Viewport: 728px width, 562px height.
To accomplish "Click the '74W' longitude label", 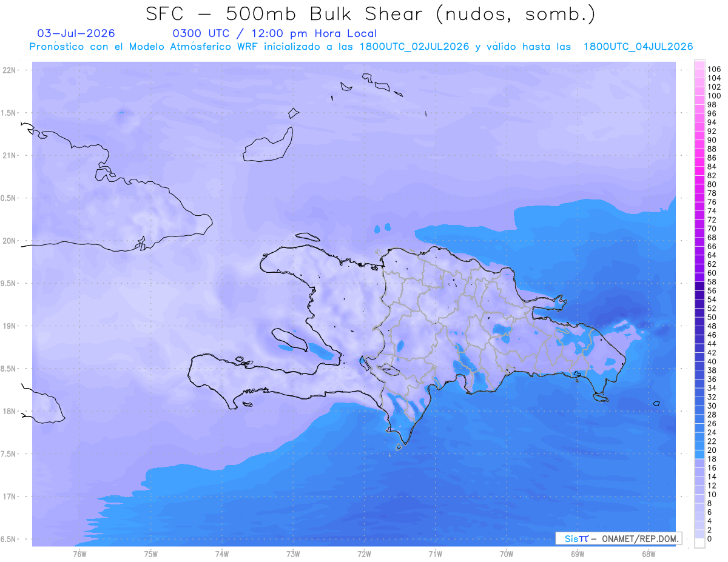I will pos(222,554).
